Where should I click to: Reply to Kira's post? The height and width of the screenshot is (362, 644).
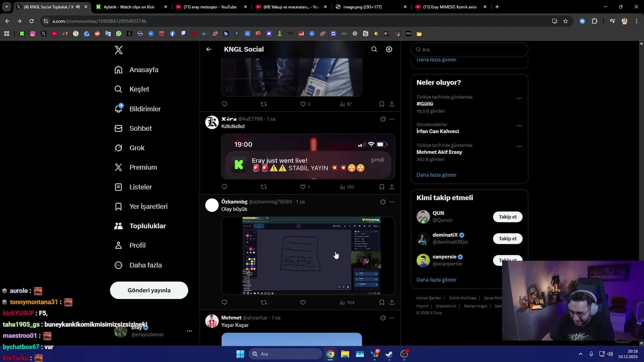pyautogui.click(x=224, y=187)
